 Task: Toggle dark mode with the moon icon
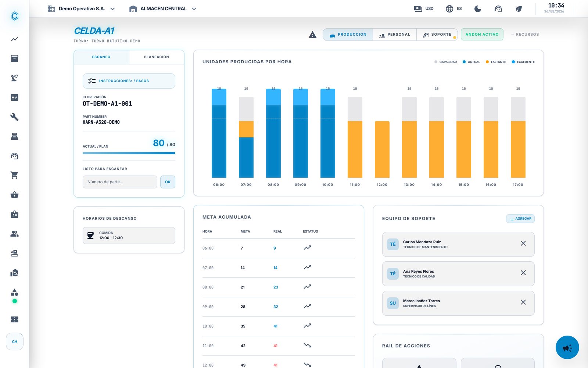pyautogui.click(x=478, y=9)
